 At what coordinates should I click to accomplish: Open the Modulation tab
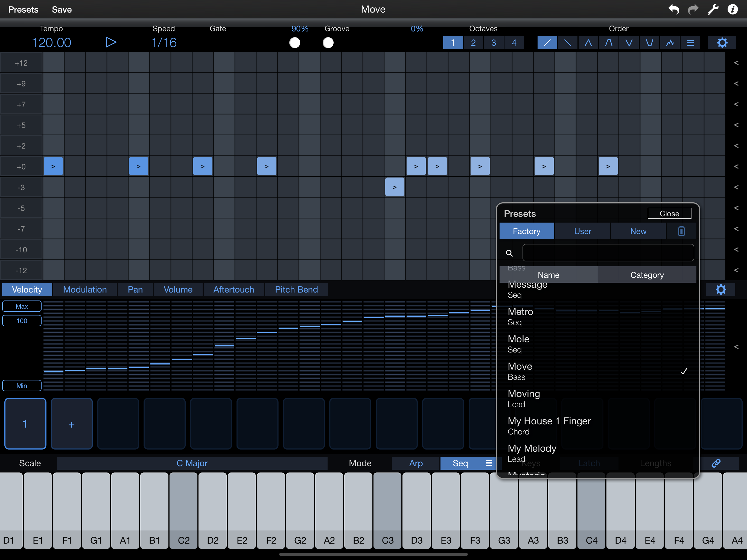point(85,290)
